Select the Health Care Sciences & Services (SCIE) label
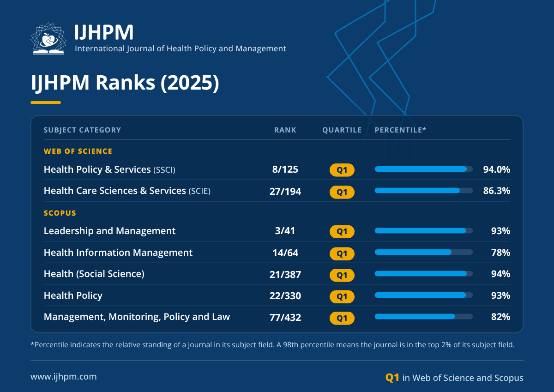This screenshot has width=554, height=392. click(x=127, y=191)
